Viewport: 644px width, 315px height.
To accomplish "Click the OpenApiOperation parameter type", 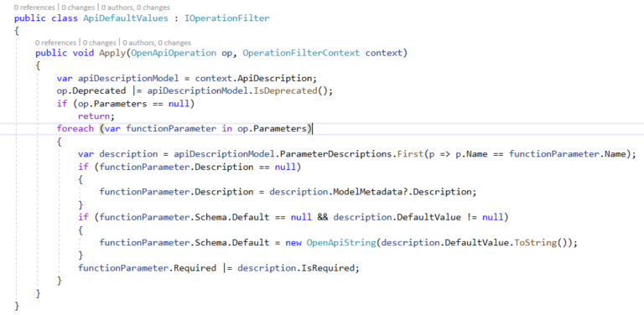I will pyautogui.click(x=174, y=53).
